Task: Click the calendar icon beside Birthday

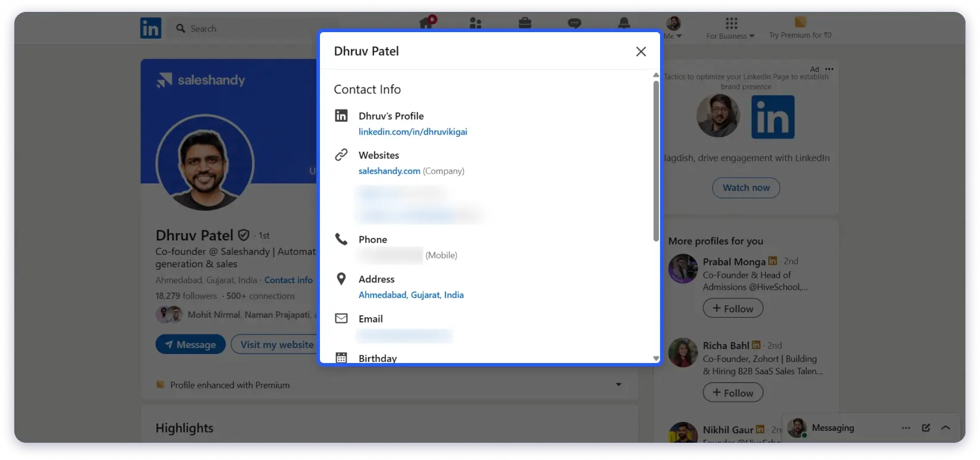Action: pyautogui.click(x=341, y=358)
